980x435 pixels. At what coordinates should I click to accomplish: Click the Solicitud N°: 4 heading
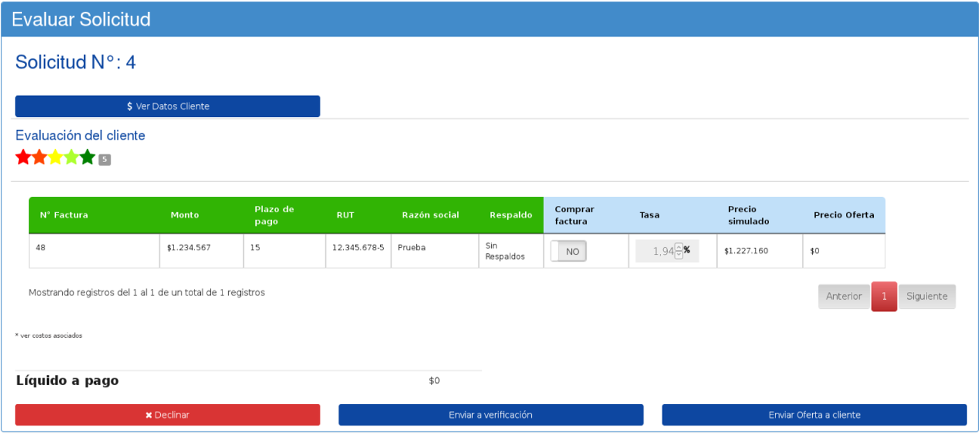(x=76, y=62)
